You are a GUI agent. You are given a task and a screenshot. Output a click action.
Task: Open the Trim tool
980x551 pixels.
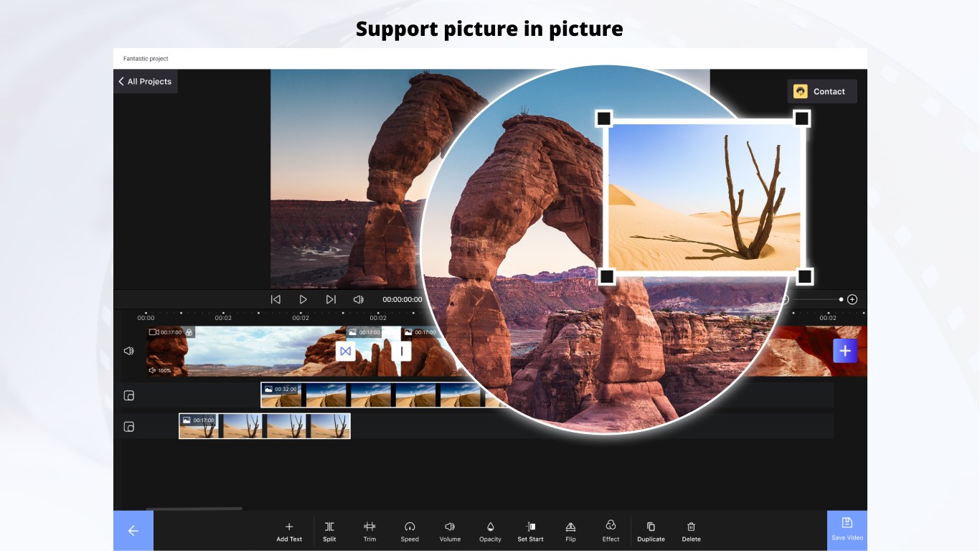coord(369,531)
